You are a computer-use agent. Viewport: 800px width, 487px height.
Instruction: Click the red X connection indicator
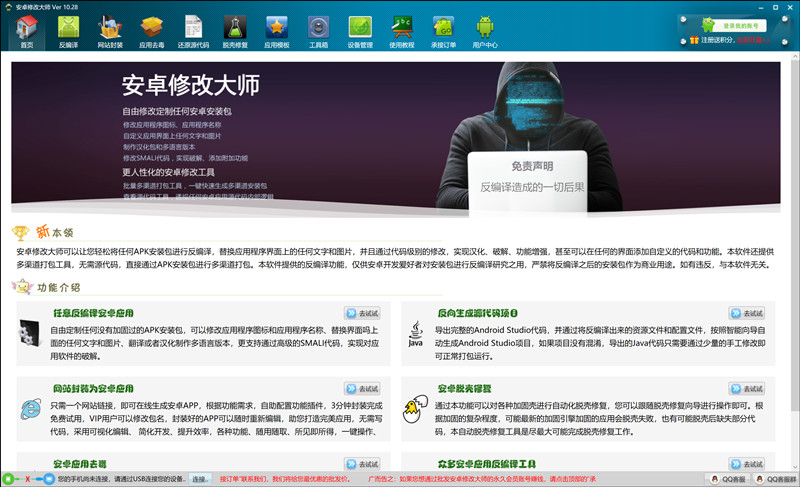[28, 479]
